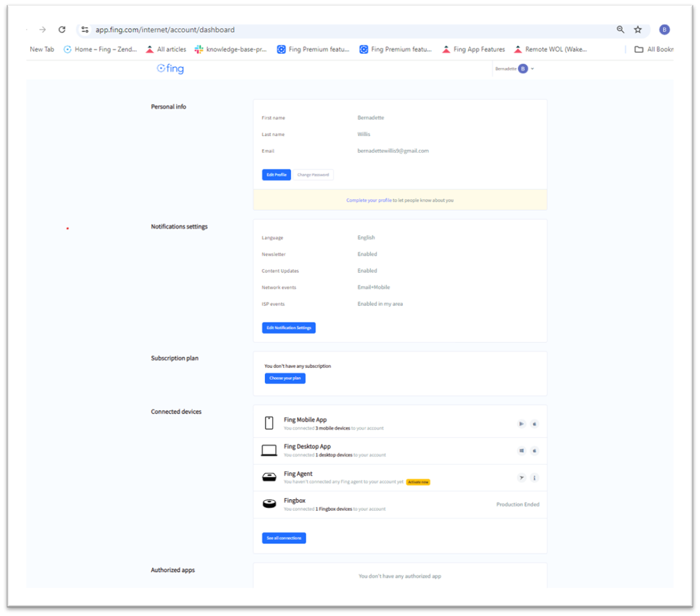The width and height of the screenshot is (700, 616).
Task: Click the You don't have any subscription text
Action: (x=298, y=366)
